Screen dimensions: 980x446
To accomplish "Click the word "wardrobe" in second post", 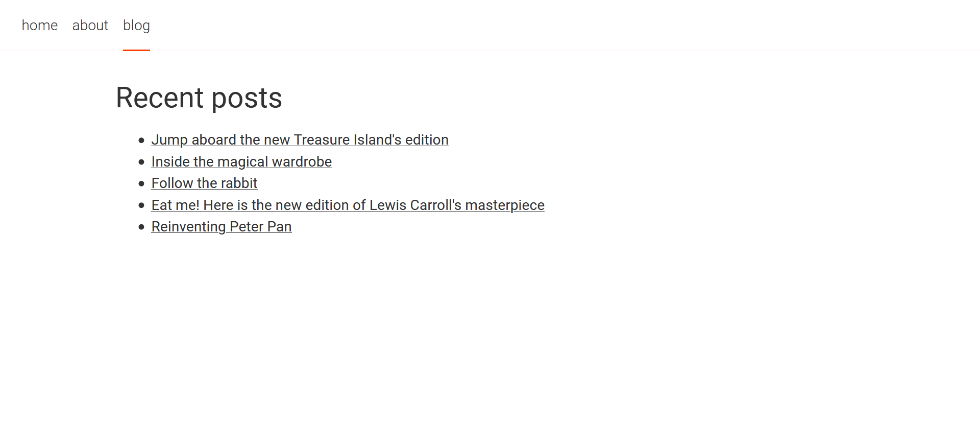I will tap(302, 161).
